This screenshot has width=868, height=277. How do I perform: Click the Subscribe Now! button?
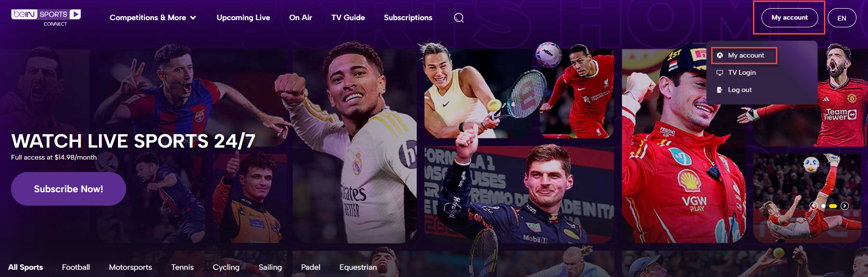[69, 189]
